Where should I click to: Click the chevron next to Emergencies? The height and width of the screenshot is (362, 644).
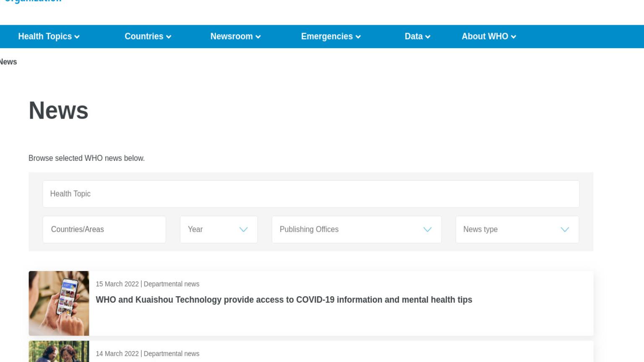pos(358,37)
